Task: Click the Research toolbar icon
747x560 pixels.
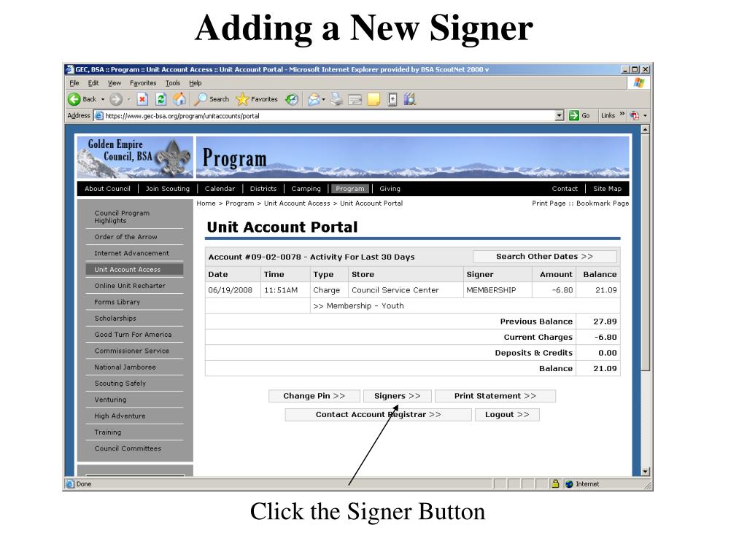Action: 392,99
